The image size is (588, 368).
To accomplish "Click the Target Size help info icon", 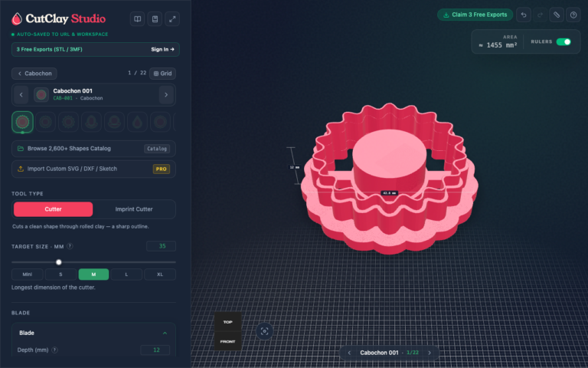I will tap(70, 246).
